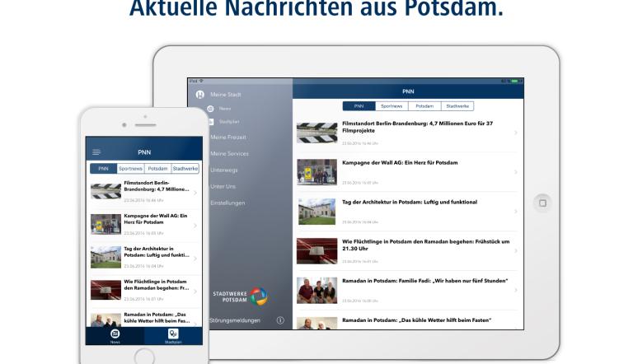This screenshot has width=633, height=364.
Task: Tap 'Filmstandort Berlin-Brandenburg' headline on iPhone
Action: pyautogui.click(x=157, y=186)
